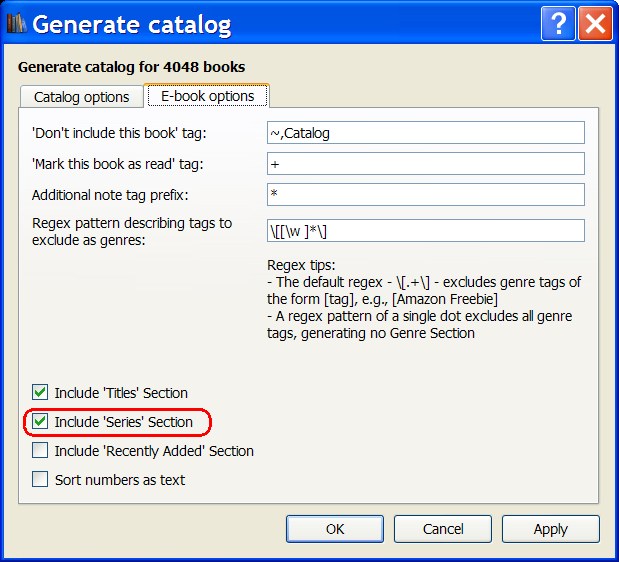Image resolution: width=619 pixels, height=562 pixels.
Task: Focus the 'Mark this book as read' field
Action: click(x=425, y=164)
